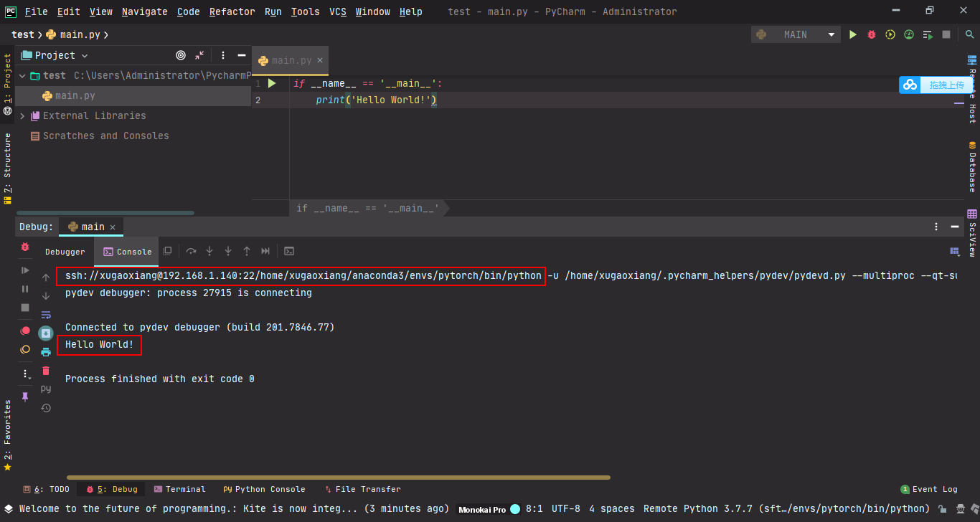Open Project panel options menu

click(223, 55)
